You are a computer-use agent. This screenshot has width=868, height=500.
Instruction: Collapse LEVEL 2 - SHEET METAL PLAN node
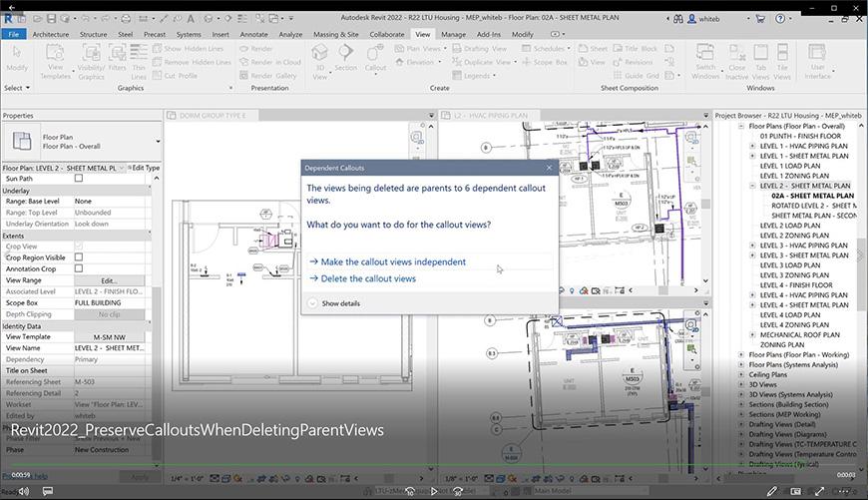click(x=752, y=186)
